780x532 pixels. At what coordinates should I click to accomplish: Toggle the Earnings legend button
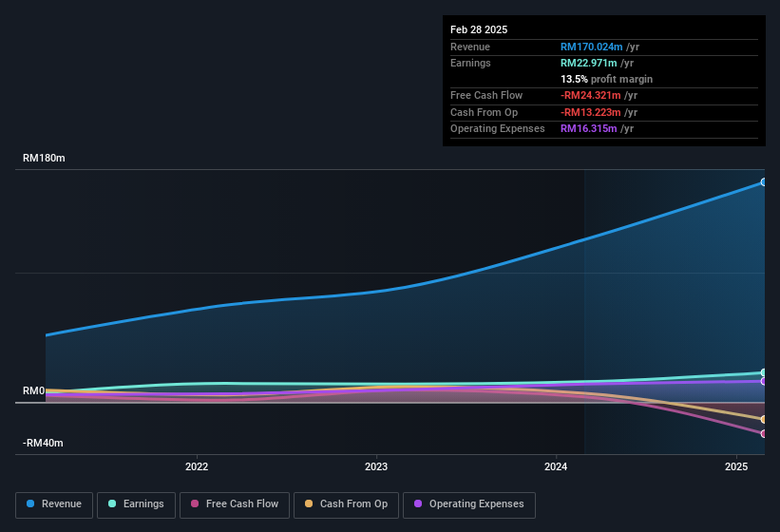(x=136, y=504)
